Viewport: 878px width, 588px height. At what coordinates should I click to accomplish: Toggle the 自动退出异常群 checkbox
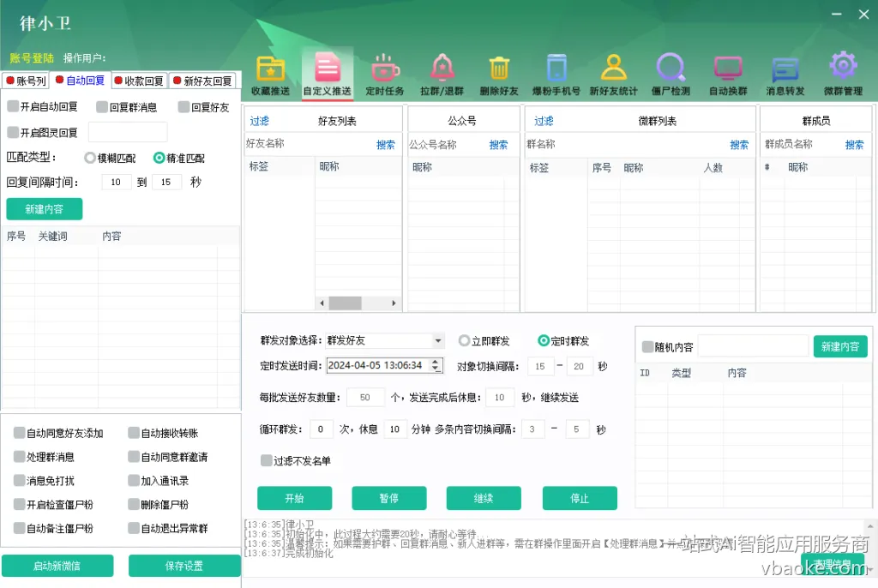133,527
